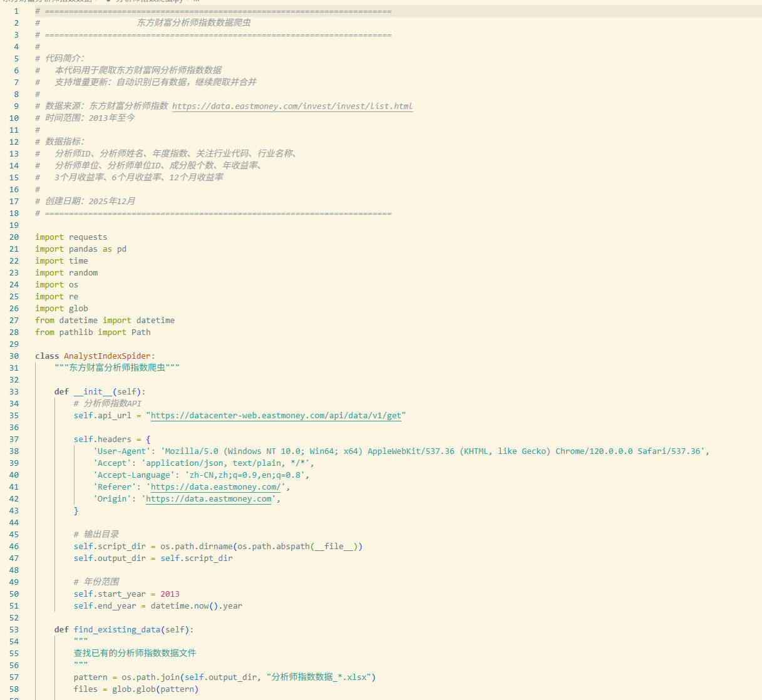Screen dimensions: 762x700
Task: Click the title comment 东方财富分析师指数数据爬虫
Action: coord(194,23)
